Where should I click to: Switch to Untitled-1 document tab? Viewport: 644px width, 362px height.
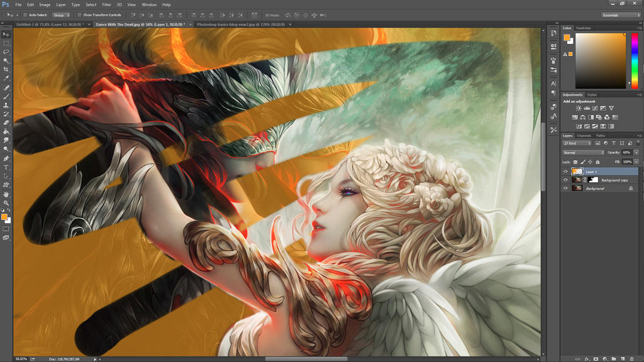50,25
